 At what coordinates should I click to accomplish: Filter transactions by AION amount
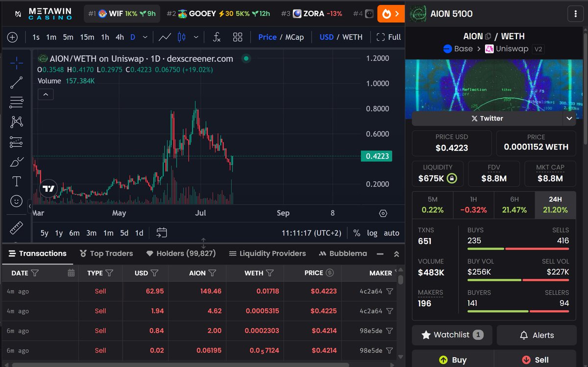(x=212, y=273)
